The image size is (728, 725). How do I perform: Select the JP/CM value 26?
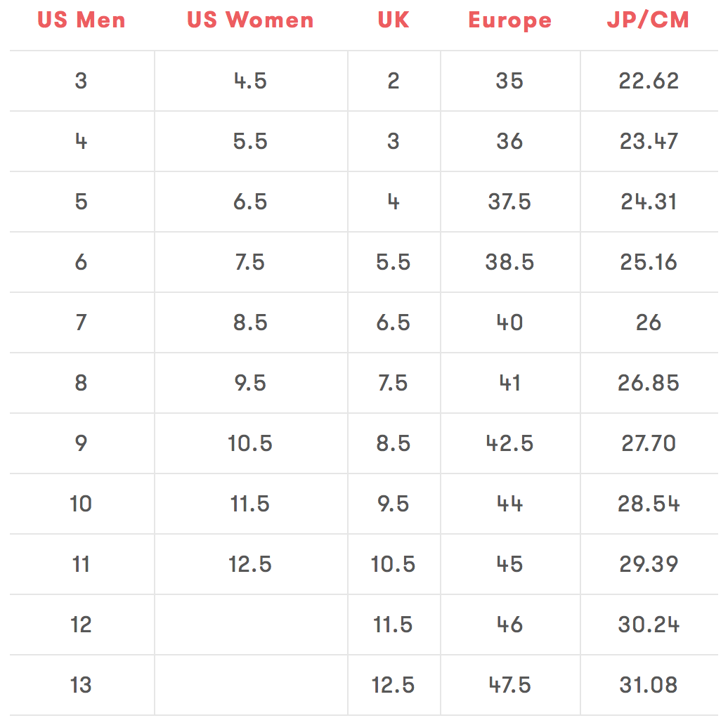click(x=649, y=322)
